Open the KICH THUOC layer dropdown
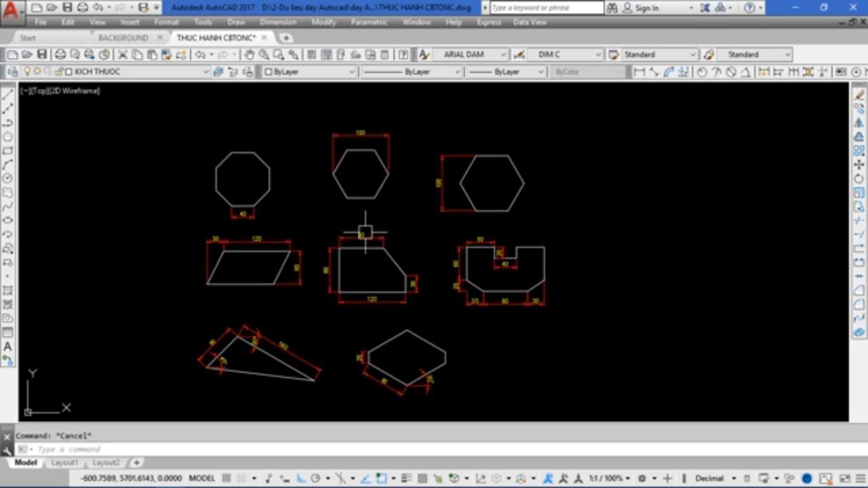This screenshot has height=488, width=868. click(x=205, y=72)
